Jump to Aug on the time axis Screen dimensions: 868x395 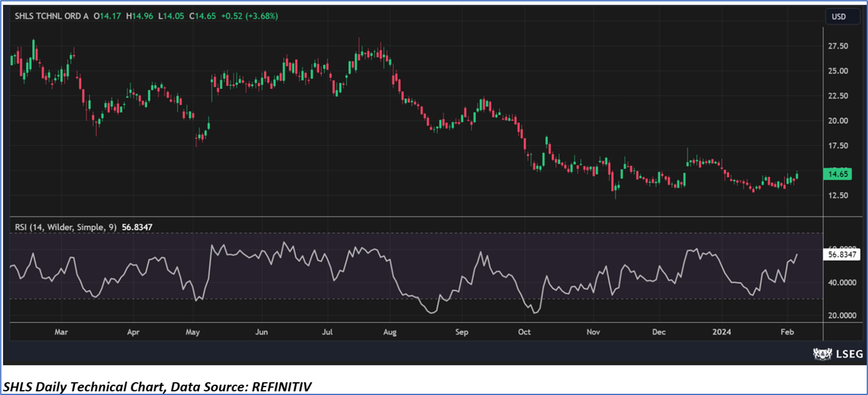coord(390,333)
